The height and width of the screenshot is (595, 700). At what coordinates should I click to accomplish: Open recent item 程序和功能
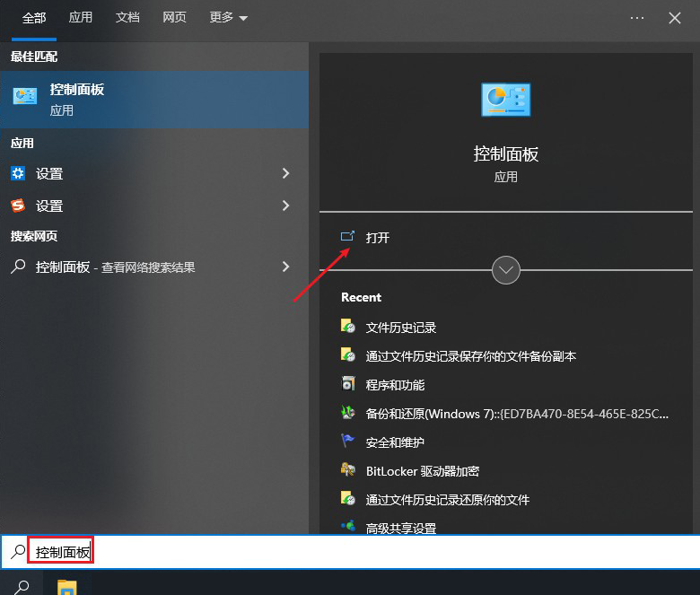pos(395,385)
